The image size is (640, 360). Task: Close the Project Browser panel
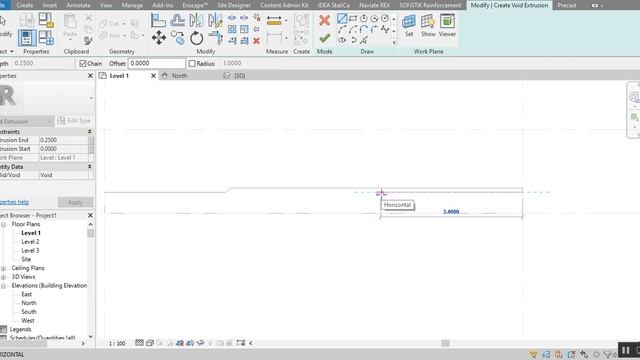90,215
